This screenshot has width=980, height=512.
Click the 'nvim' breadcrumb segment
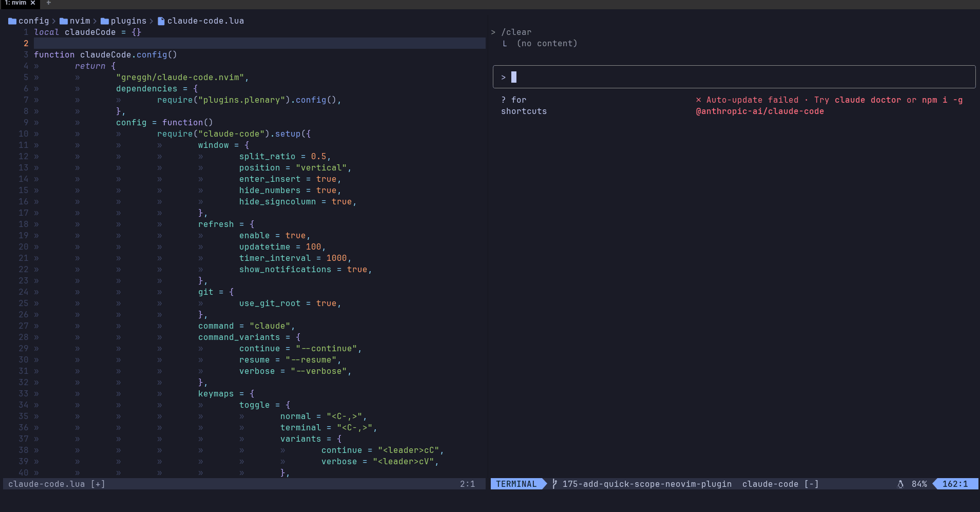pos(80,21)
